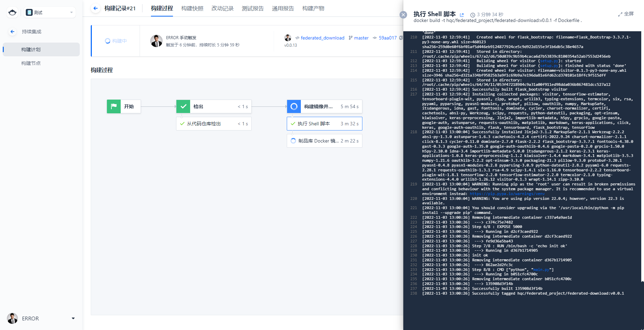Click the ERROR user avatar at bottom
Screen dimensions: 644x330
coord(12,318)
